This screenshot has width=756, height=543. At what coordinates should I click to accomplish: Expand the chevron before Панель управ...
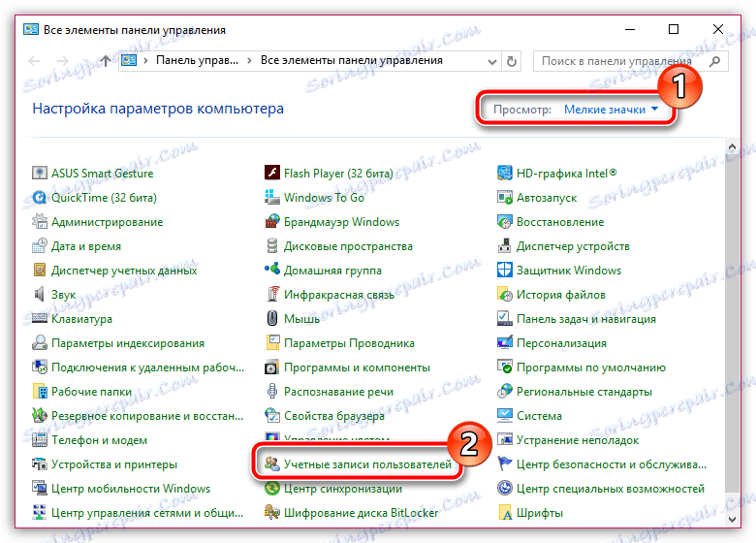pos(145,61)
